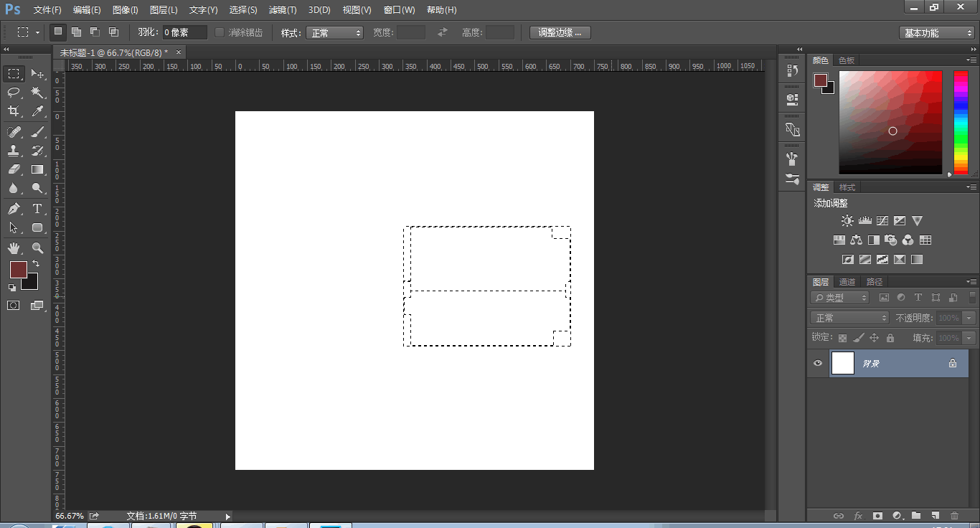Toggle lock all padlock icon

pos(890,338)
